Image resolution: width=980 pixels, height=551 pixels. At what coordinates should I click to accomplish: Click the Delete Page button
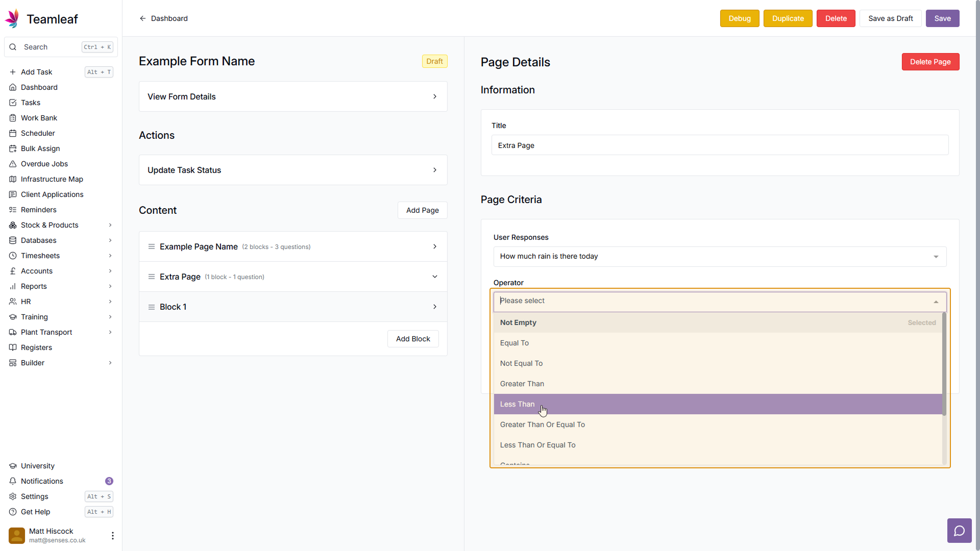(x=930, y=62)
